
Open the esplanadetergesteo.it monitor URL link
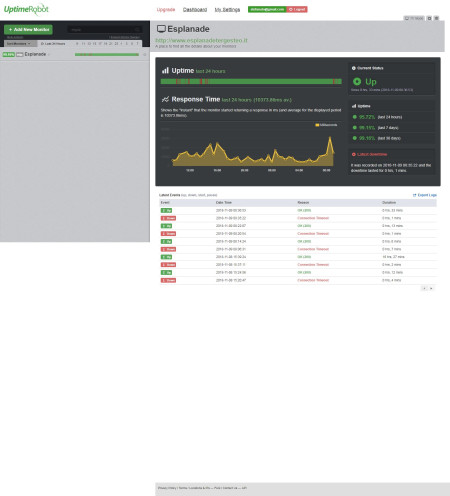[201, 40]
